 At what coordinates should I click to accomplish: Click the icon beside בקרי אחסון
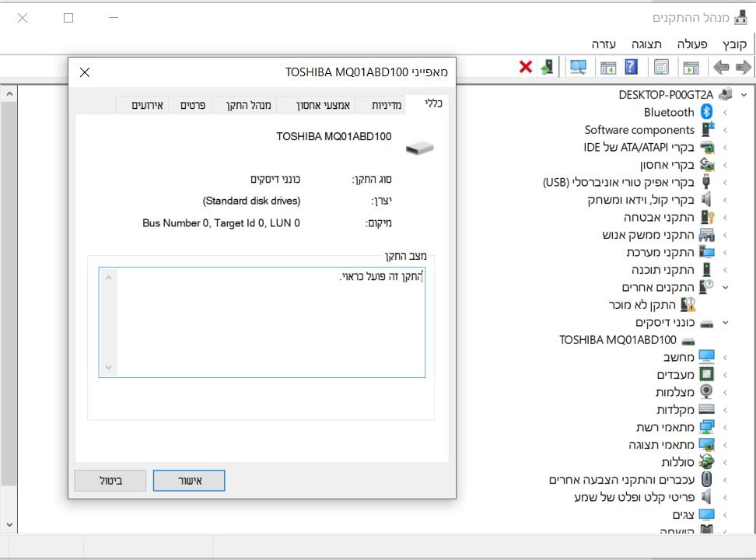pyautogui.click(x=707, y=164)
